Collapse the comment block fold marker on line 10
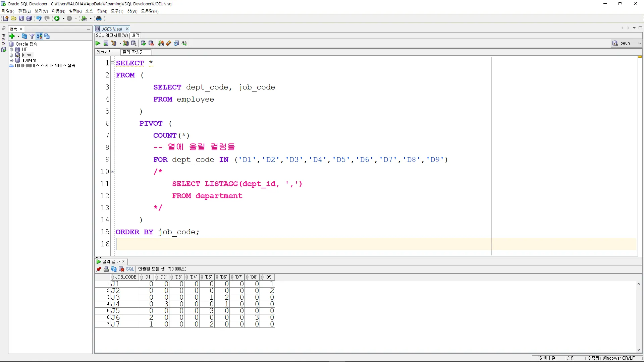 tap(113, 172)
